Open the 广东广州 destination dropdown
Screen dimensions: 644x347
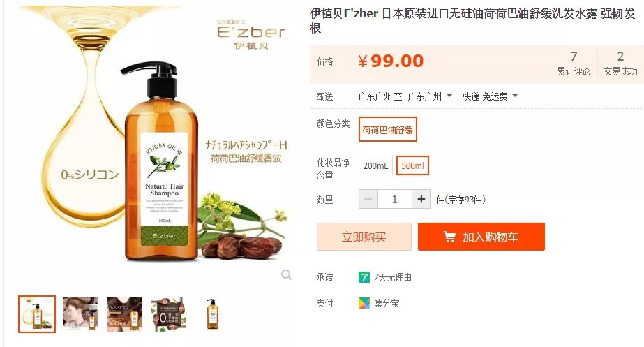click(430, 96)
